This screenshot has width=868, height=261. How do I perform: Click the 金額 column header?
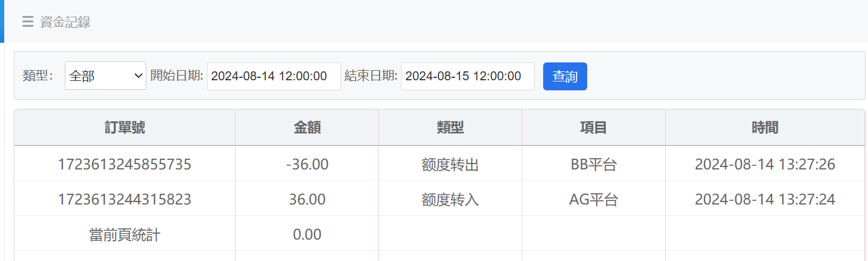click(x=307, y=128)
